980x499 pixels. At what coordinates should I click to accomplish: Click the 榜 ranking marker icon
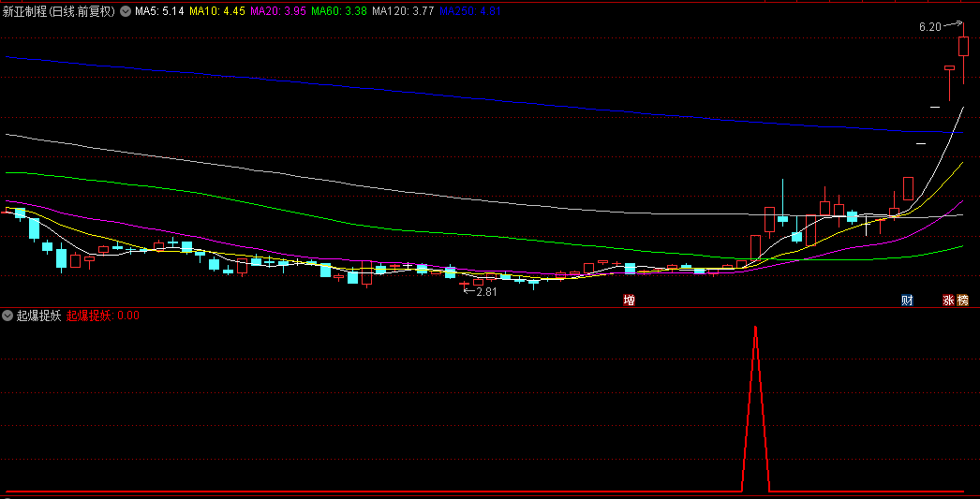tap(962, 301)
